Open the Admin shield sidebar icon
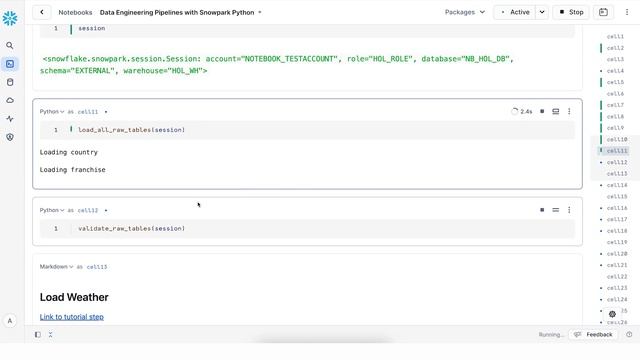The image size is (640, 360). [x=10, y=137]
